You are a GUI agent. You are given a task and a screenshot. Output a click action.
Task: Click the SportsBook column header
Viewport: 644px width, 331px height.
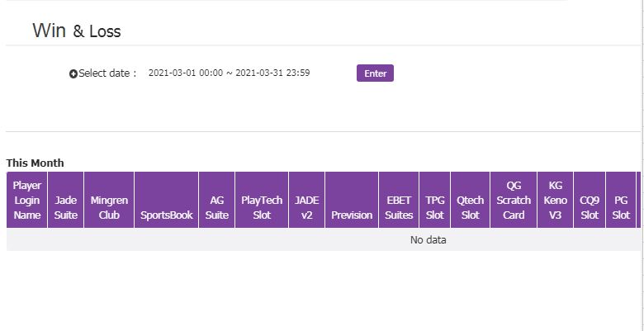pos(167,215)
